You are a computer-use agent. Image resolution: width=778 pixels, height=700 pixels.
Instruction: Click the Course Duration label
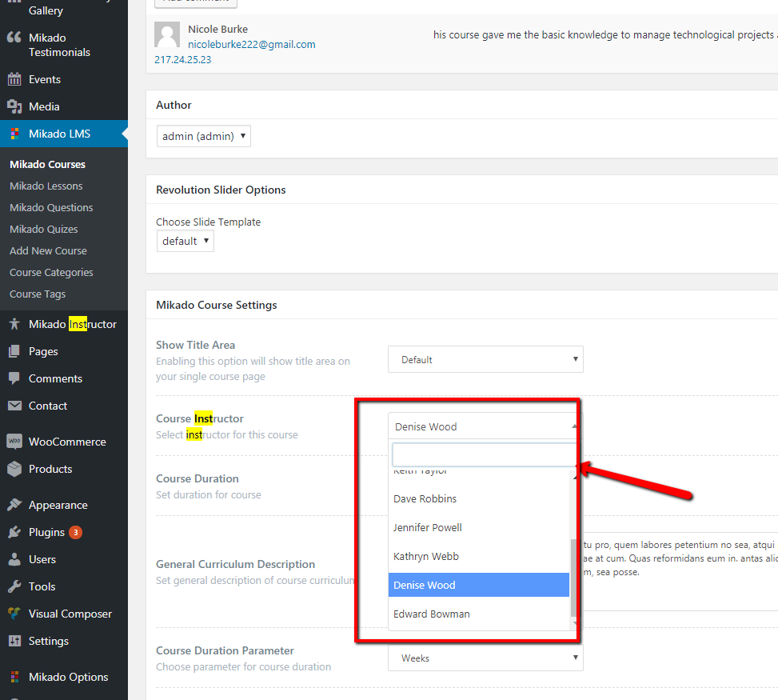197,478
